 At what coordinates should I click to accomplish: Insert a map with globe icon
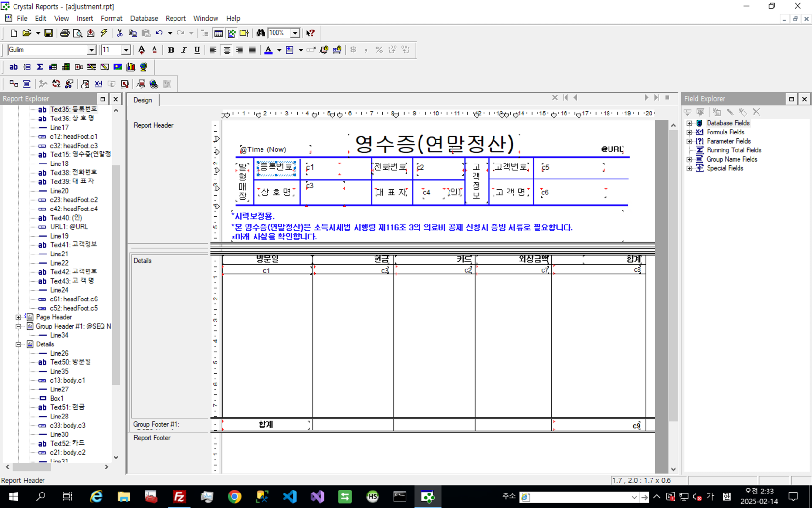pos(144,67)
